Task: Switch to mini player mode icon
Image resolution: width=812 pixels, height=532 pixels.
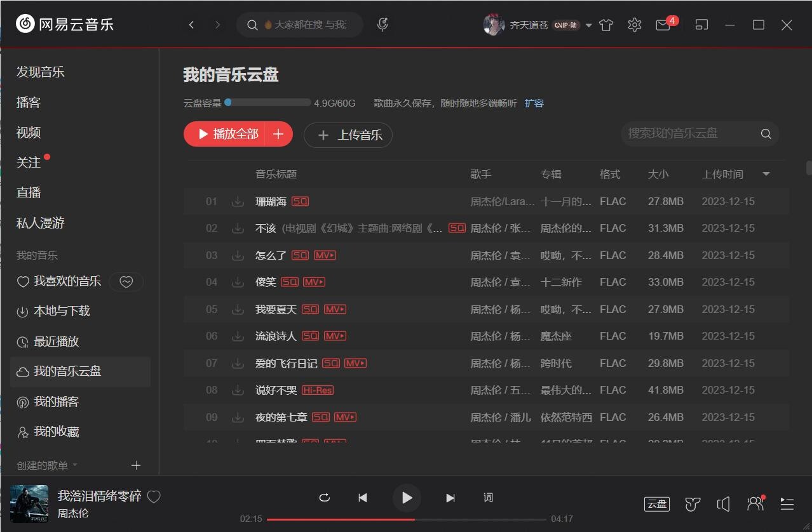Action: coord(701,25)
